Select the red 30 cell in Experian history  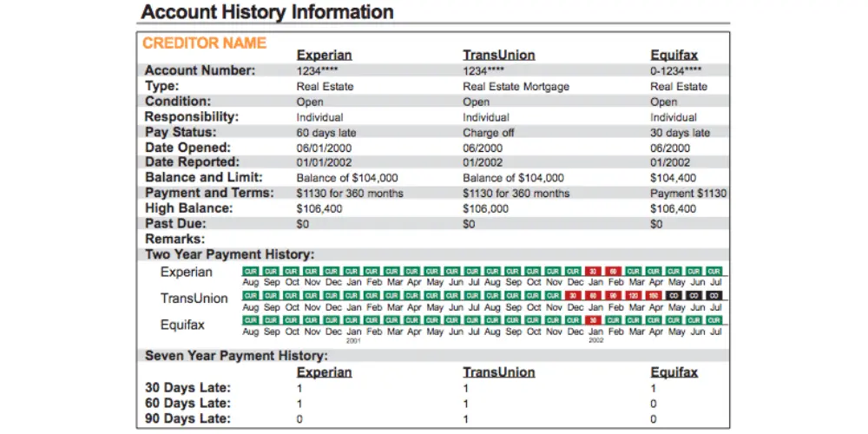pyautogui.click(x=593, y=271)
